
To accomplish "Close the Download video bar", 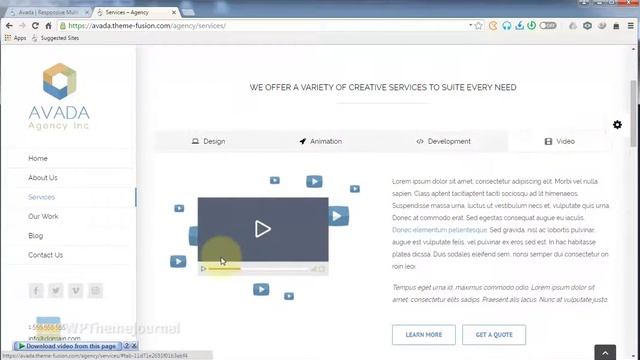I will point(134,346).
